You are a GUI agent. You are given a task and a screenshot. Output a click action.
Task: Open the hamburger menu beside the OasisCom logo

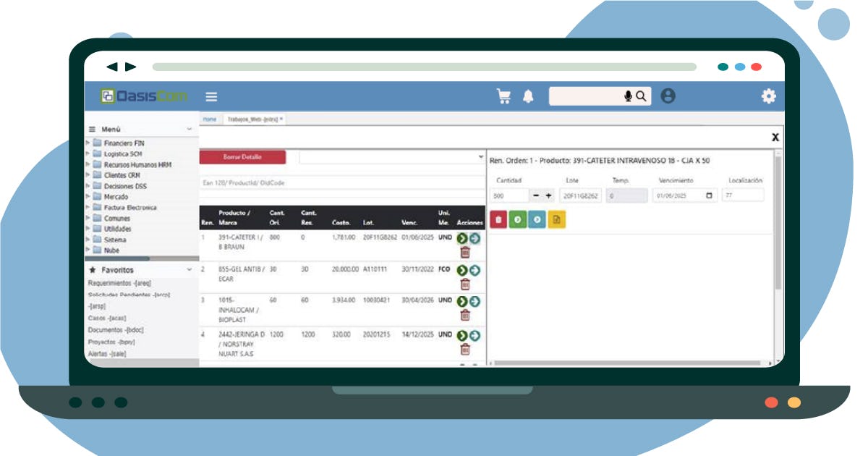pyautogui.click(x=211, y=96)
